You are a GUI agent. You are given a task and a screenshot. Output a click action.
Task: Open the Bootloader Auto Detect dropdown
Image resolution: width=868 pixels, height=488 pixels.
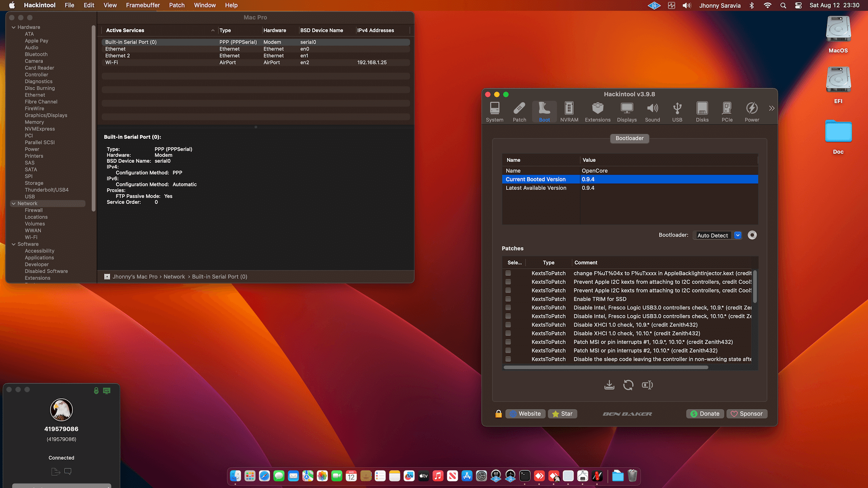tap(717, 235)
